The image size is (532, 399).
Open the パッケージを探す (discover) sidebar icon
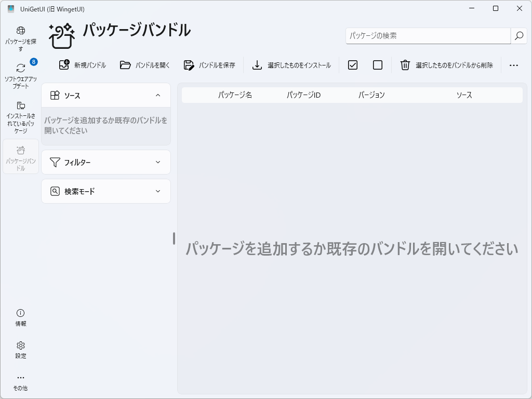(x=20, y=32)
